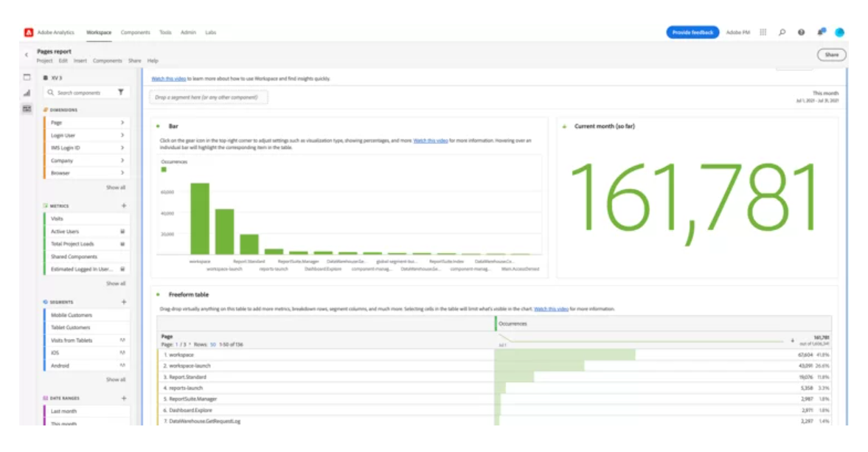Expand the Page dimension chevron
Image resolution: width=868 pixels, height=452 pixels.
(122, 122)
